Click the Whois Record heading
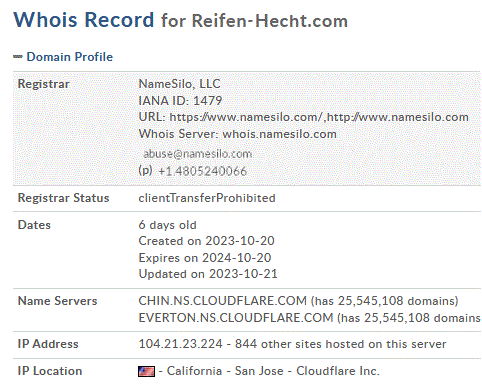Image resolution: width=482 pixels, height=385 pixels. [x=84, y=20]
